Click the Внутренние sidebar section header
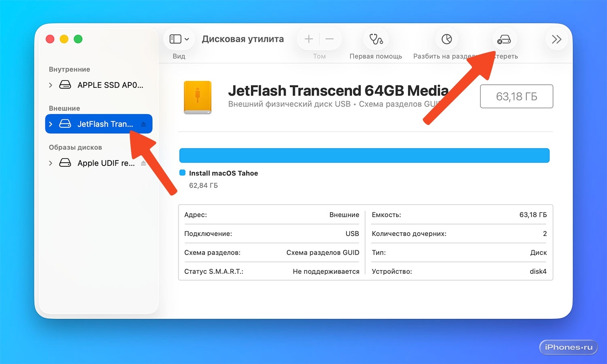Viewport: 607px width, 364px height. tap(70, 70)
